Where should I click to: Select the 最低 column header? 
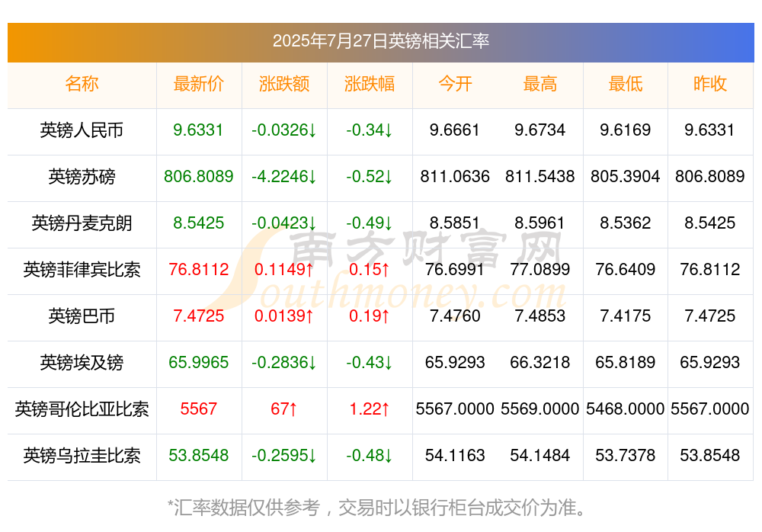[x=626, y=84]
